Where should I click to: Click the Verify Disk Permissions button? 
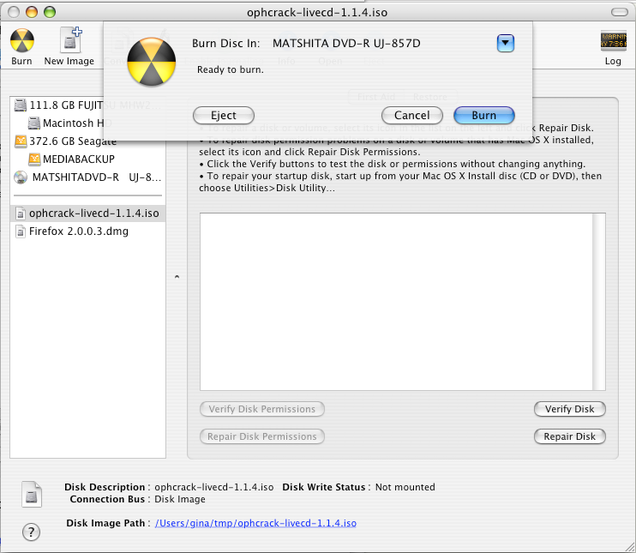pos(262,409)
